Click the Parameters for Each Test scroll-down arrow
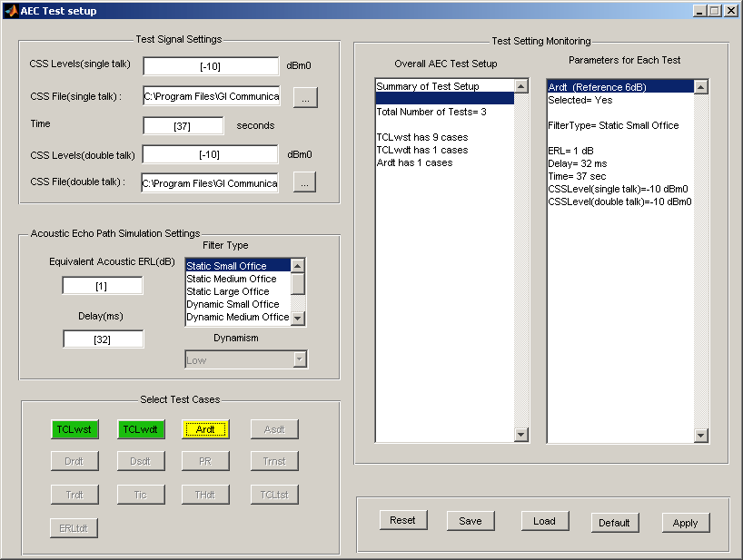 pyautogui.click(x=701, y=435)
